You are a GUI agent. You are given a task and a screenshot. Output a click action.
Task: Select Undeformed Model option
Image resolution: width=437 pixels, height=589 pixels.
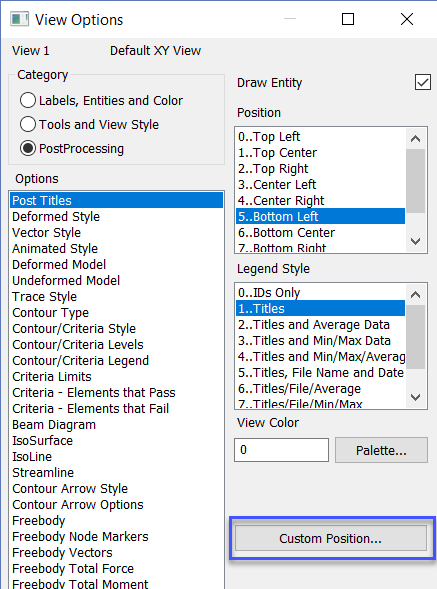pyautogui.click(x=116, y=281)
